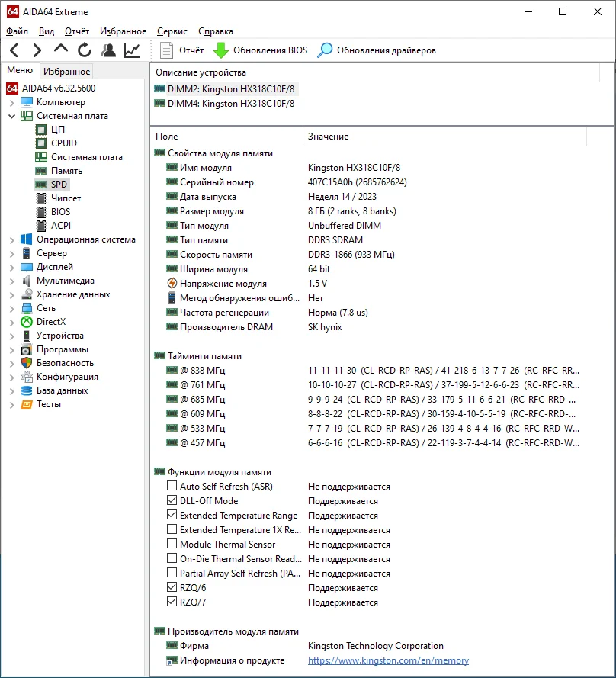Open the user profile icon in the toolbar
Screen dimensions: 616x678
(108, 50)
